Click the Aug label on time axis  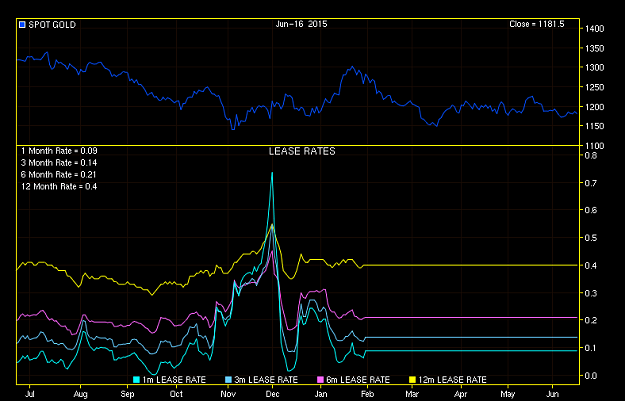(x=81, y=394)
